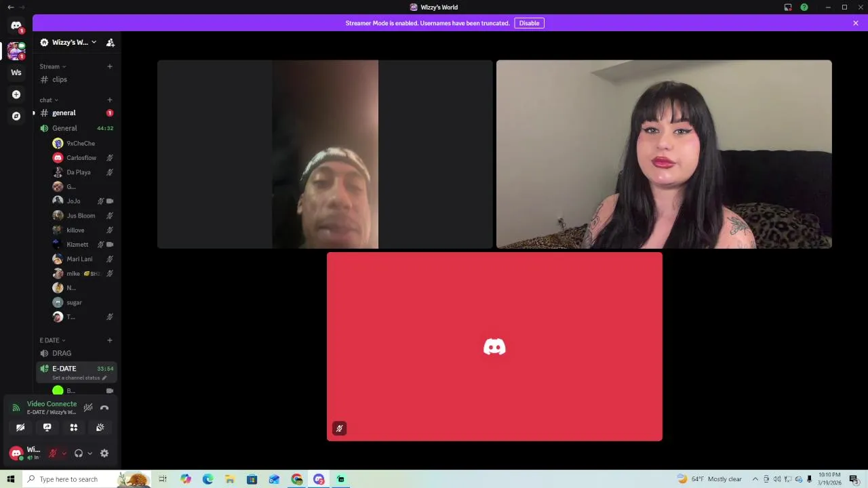Open Microsoft Edge from taskbar
868x488 pixels.
[208, 479]
